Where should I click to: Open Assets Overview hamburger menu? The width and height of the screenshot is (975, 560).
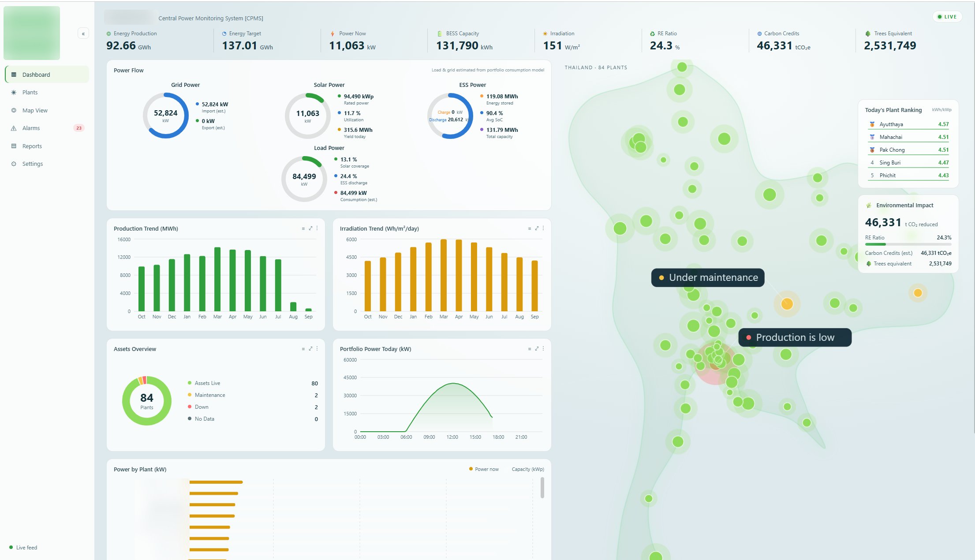[303, 349]
